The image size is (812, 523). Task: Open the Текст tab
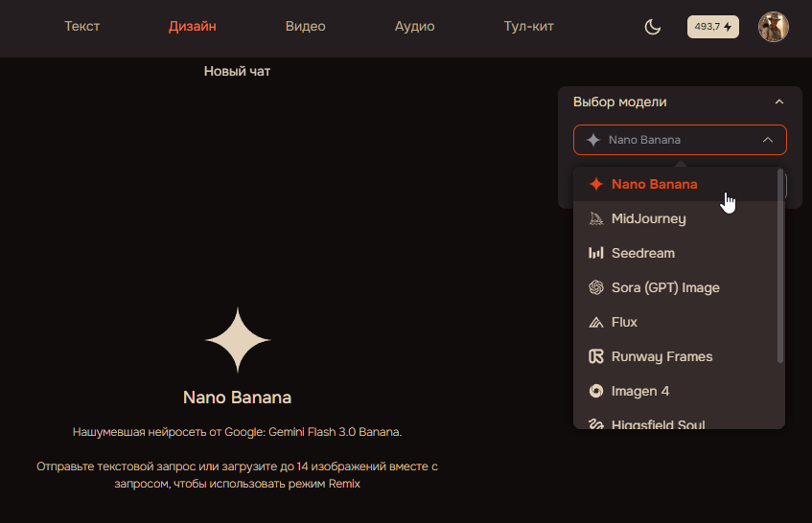tap(81, 27)
